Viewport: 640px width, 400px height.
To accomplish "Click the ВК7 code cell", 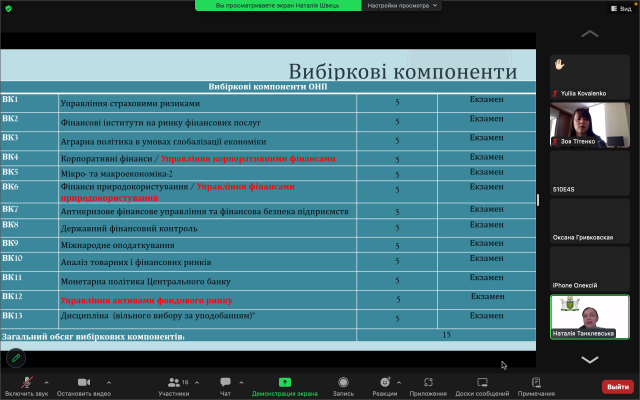I will (29, 211).
